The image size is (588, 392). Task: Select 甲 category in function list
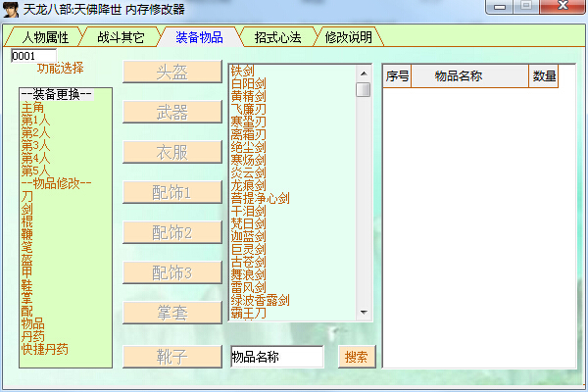click(x=27, y=273)
